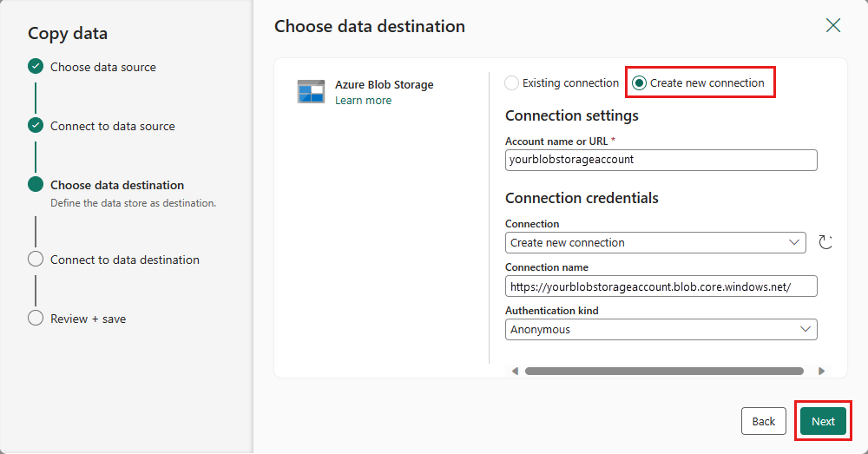Viewport: 868px width, 454px height.
Task: Click the horizontal scrollbar thumb
Action: tap(664, 371)
